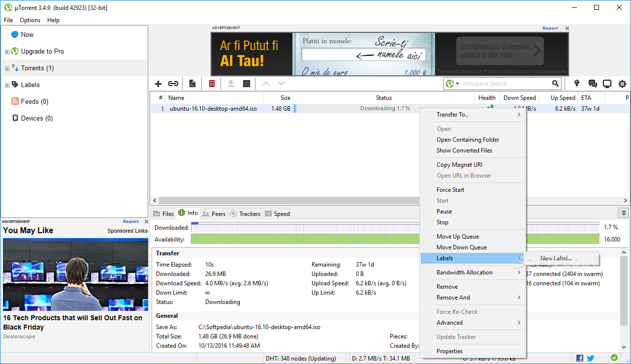Viewport: 631px width, 364px height.
Task: Select Pause in the context menu
Action: click(444, 212)
